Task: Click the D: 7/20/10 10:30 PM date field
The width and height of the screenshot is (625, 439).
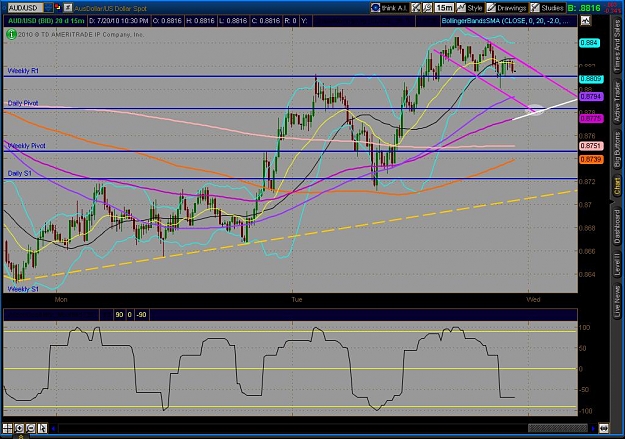Action: [119, 21]
